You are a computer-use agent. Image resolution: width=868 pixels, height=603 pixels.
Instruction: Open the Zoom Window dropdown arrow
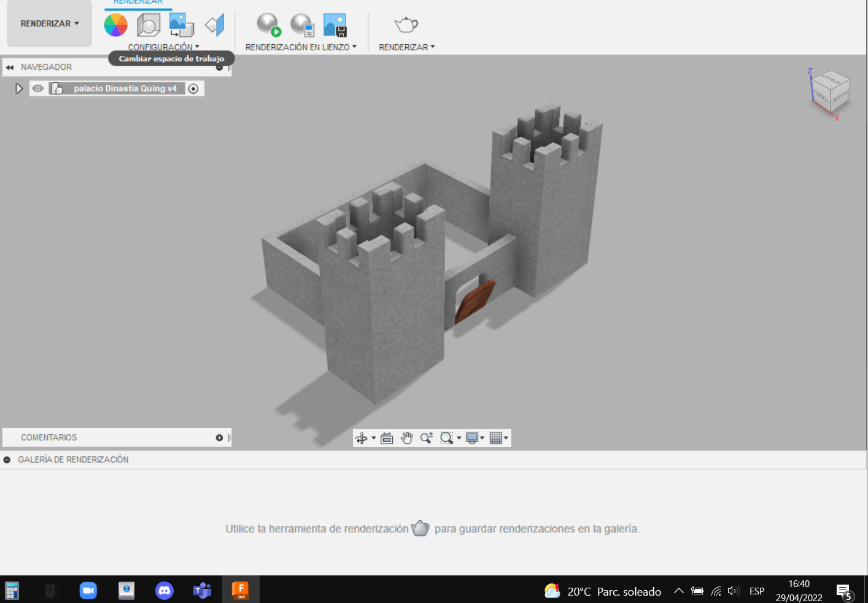point(459,438)
